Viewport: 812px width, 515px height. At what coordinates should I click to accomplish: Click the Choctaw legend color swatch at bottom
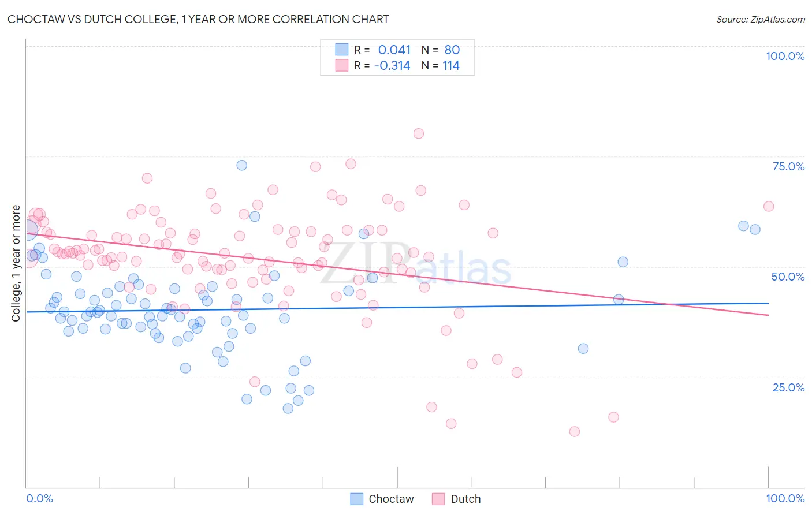point(357,499)
